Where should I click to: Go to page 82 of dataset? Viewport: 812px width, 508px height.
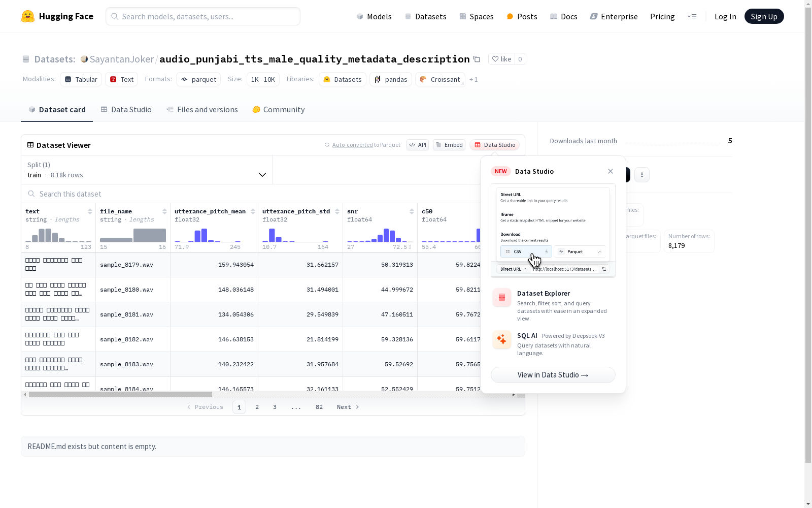coord(319,407)
